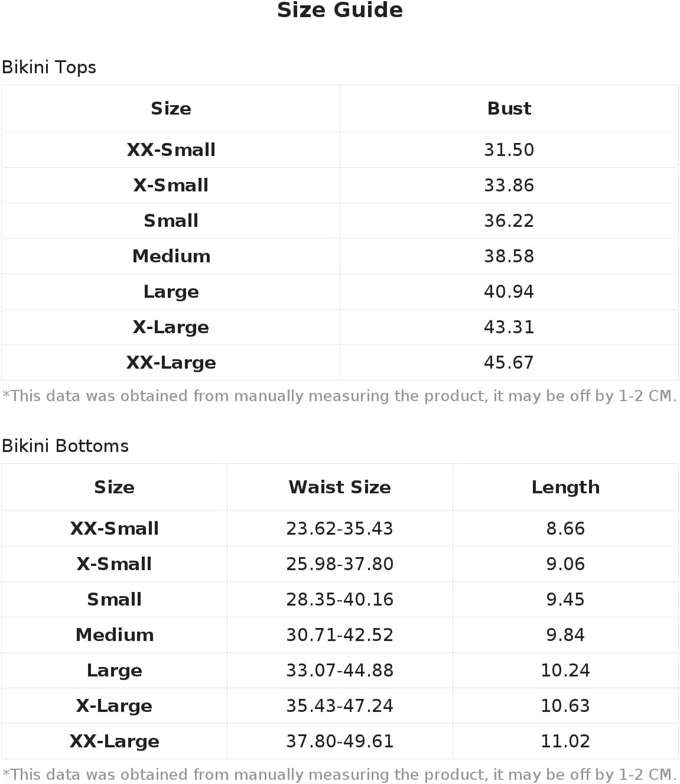Click waist range 30.71-42.52

point(340,635)
